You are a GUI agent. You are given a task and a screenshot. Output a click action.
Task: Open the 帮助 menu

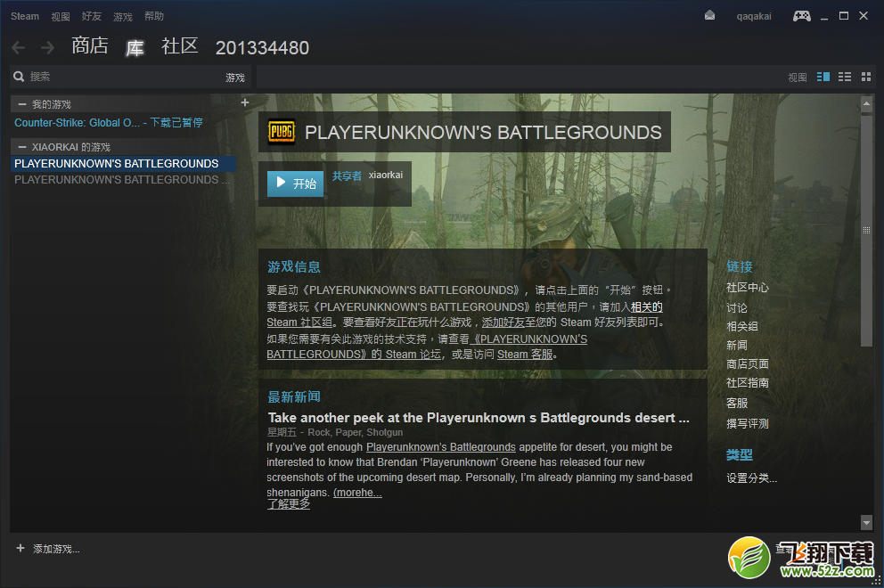[x=154, y=16]
